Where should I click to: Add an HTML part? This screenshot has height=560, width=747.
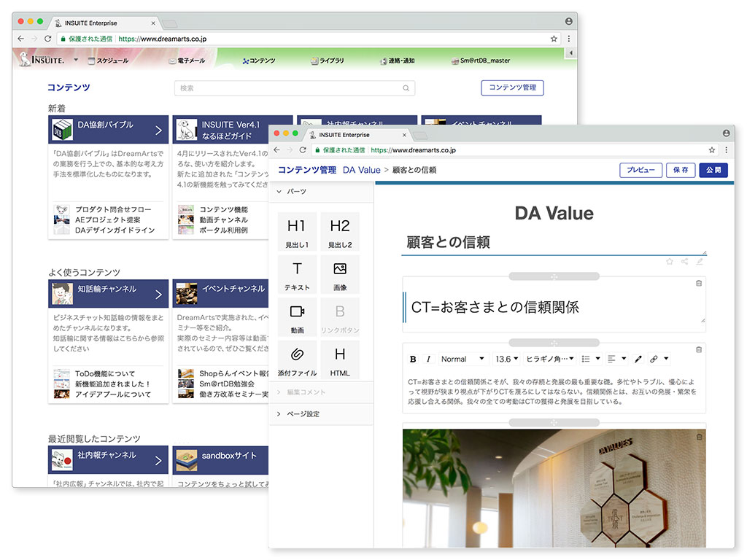[x=340, y=360]
